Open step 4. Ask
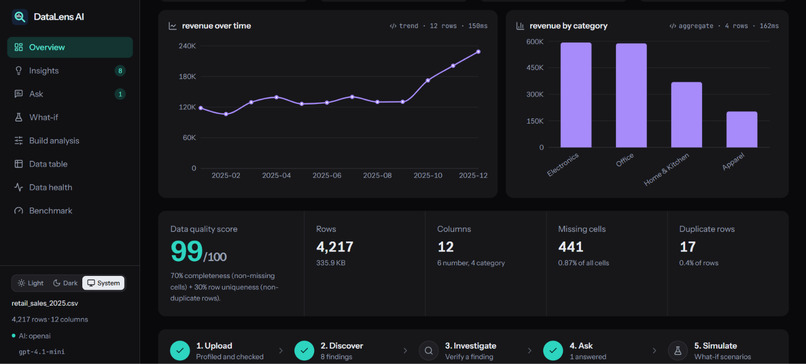Screen dimensions: 806x364 [575, 351]
